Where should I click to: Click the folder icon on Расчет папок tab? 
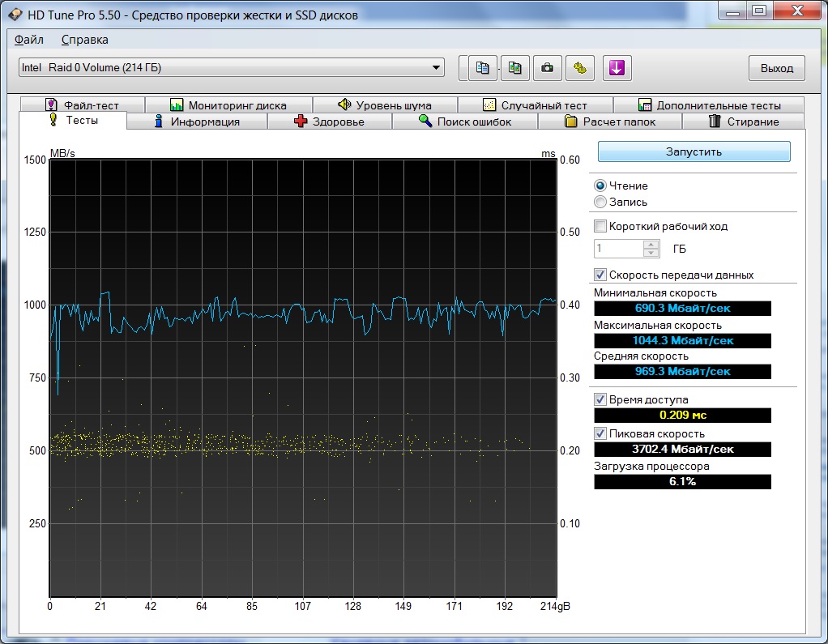click(571, 122)
